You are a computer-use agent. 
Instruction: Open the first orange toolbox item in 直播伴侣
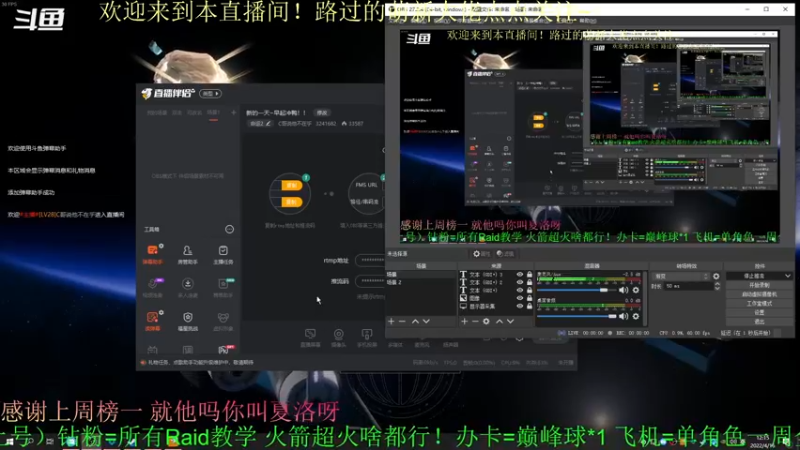click(153, 254)
